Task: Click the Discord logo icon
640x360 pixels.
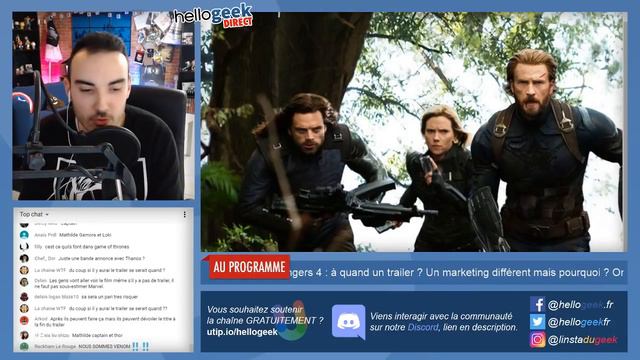Action: 348,322
